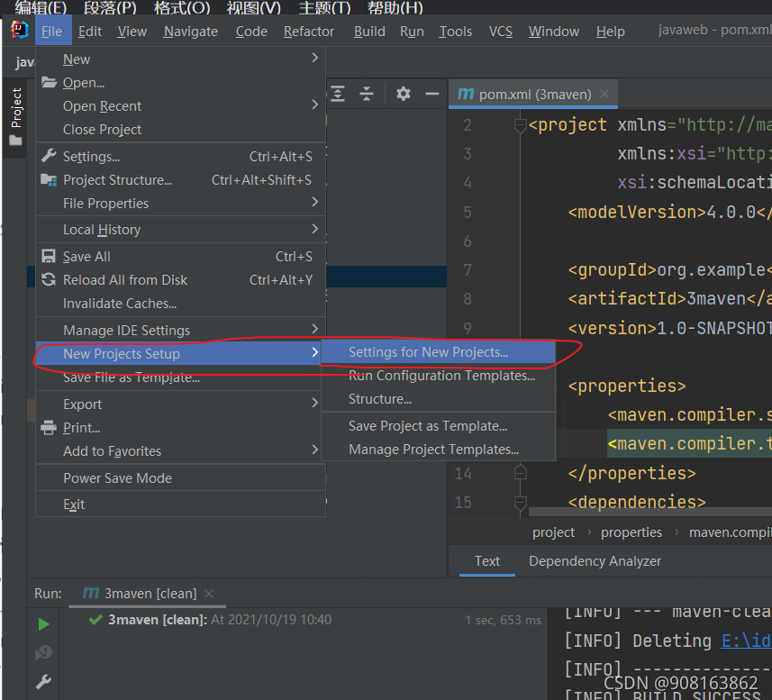Open the Navigate menu
The width and height of the screenshot is (772, 700).
[191, 31]
